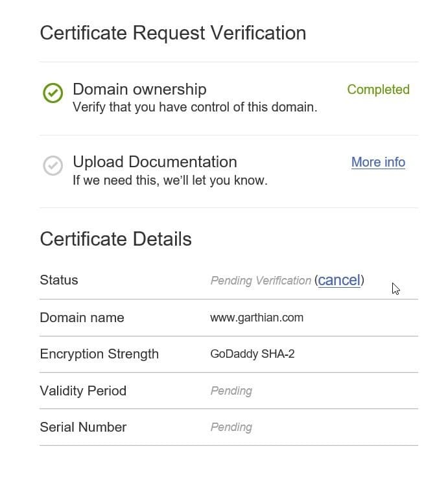Cancel the pending certificate verification

[339, 280]
